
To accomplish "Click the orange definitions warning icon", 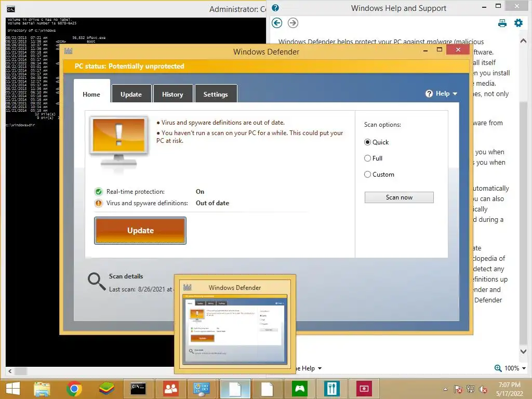I will [98, 203].
